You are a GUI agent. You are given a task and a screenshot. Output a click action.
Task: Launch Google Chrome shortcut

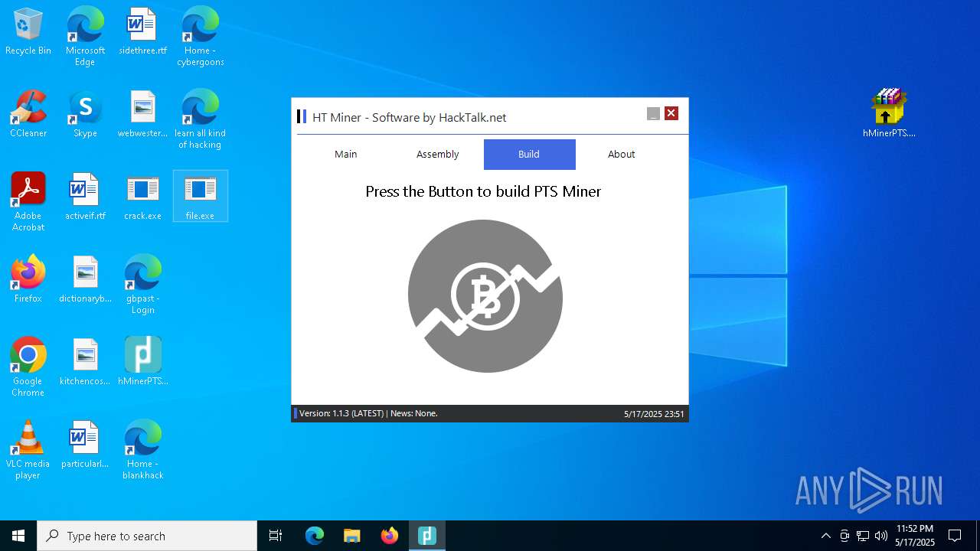28,367
